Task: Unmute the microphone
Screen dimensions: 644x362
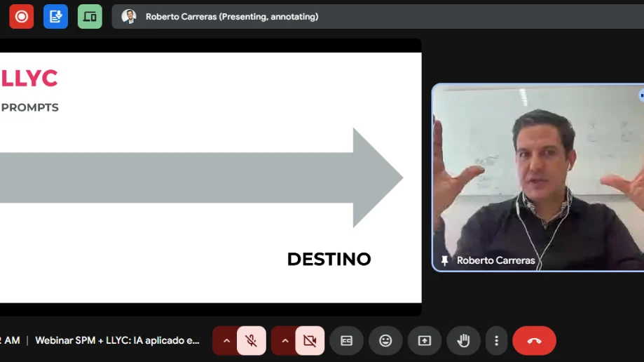Action: [x=251, y=341]
